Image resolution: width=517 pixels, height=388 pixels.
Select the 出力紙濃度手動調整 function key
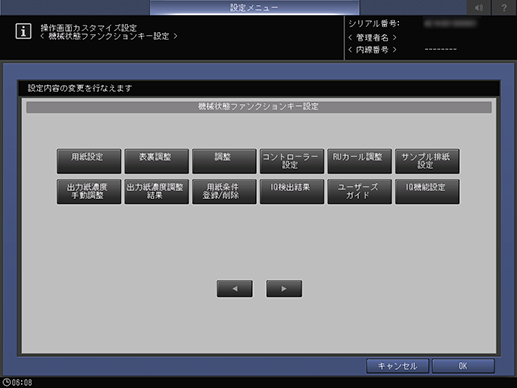[x=89, y=191]
